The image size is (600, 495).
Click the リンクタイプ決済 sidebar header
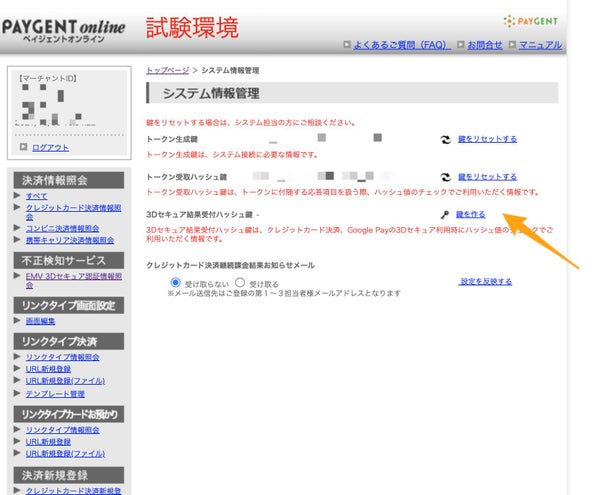69,341
